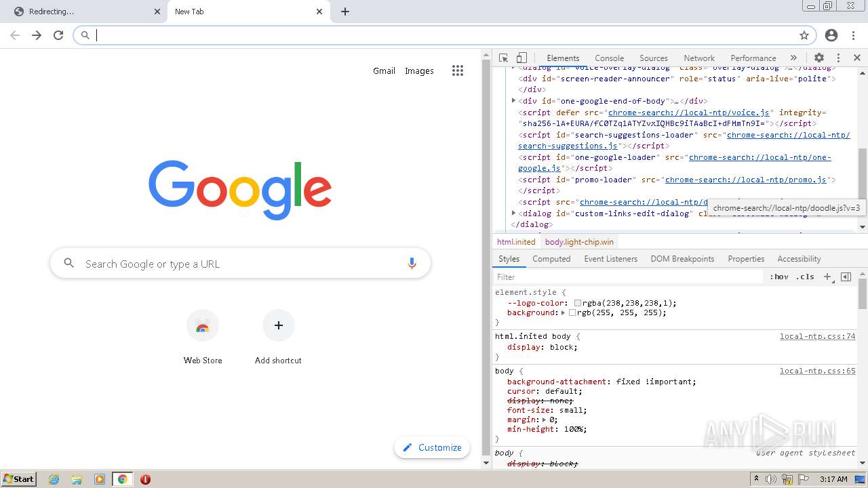Expand the one-google-end-of-body div node
The width and height of the screenshot is (868, 488).
click(x=513, y=101)
